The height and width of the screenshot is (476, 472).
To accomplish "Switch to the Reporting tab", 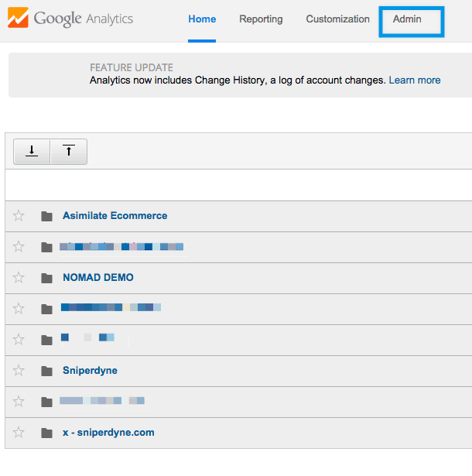I will point(261,19).
